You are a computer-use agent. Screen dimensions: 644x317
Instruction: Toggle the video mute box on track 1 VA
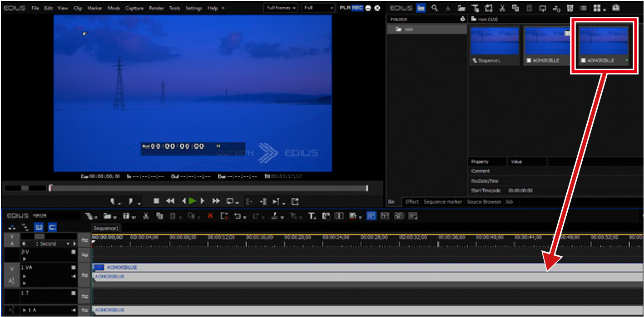click(73, 268)
